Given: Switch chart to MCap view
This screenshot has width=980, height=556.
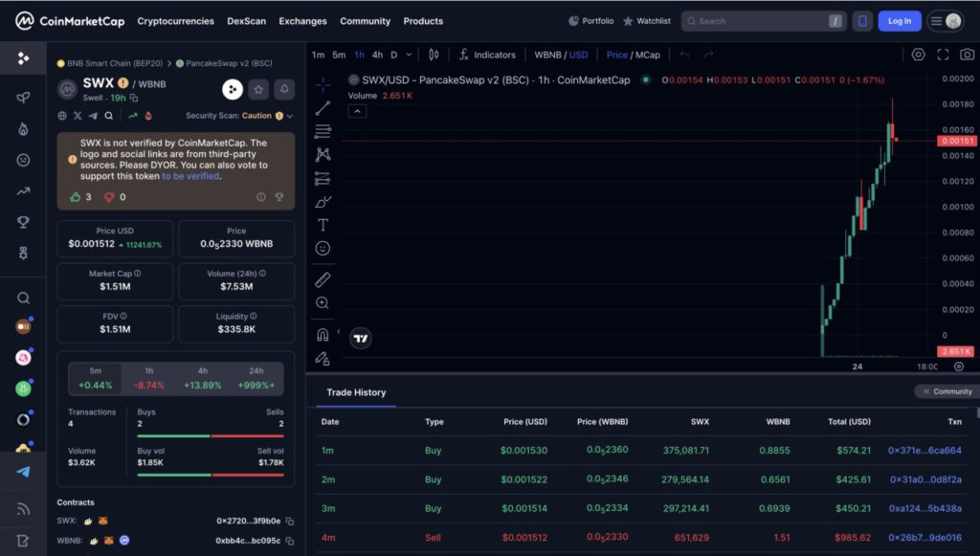Looking at the screenshot, I should tap(647, 55).
